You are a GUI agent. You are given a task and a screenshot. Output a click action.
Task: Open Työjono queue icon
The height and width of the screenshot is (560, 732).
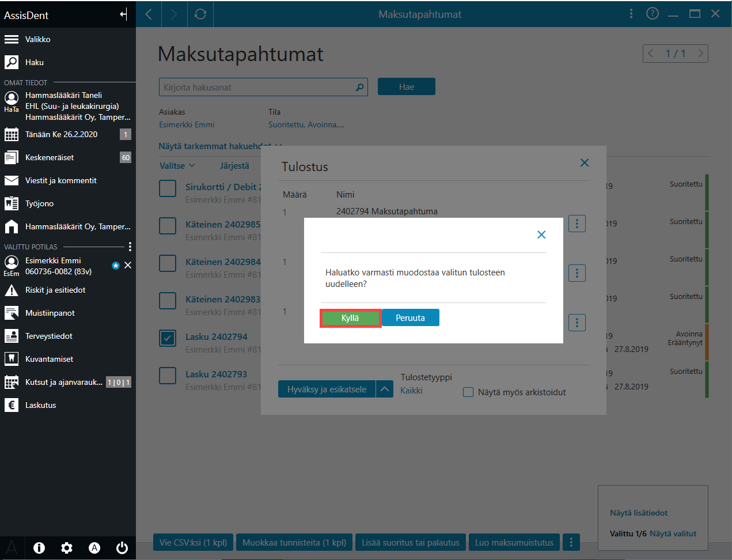click(12, 203)
